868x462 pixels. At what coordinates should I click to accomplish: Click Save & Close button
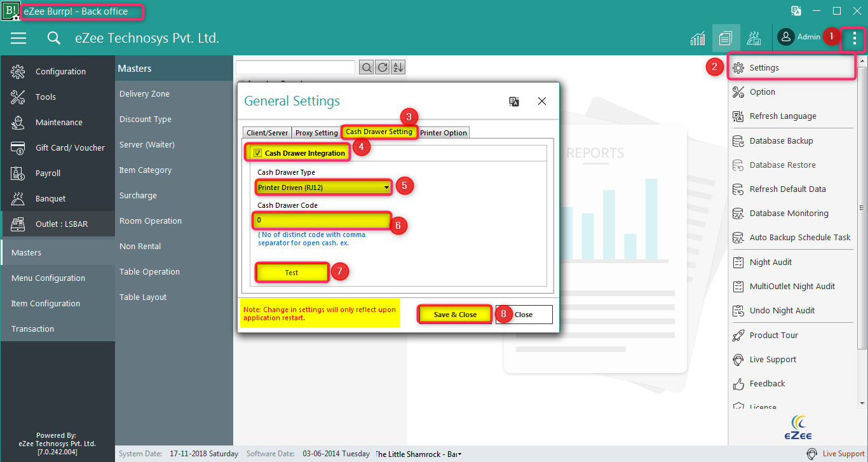click(455, 315)
